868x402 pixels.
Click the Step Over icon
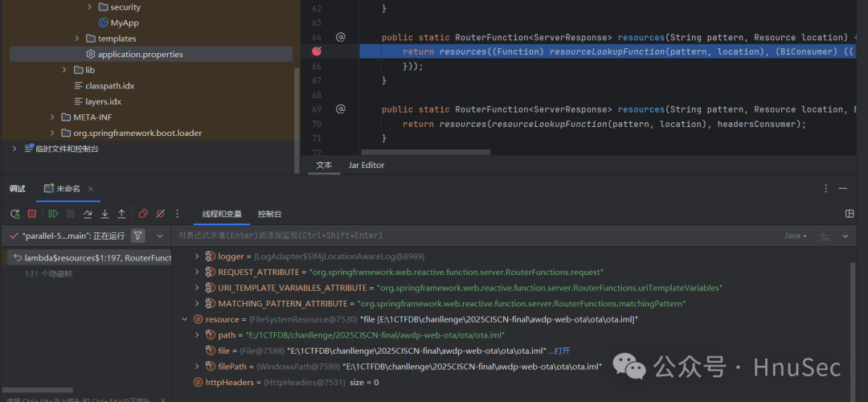click(88, 214)
